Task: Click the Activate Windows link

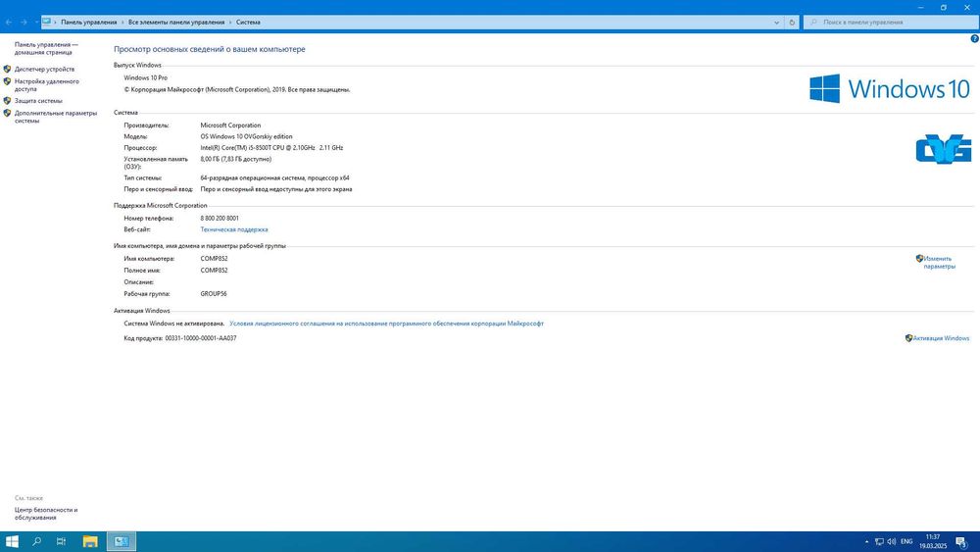Action: coord(941,338)
